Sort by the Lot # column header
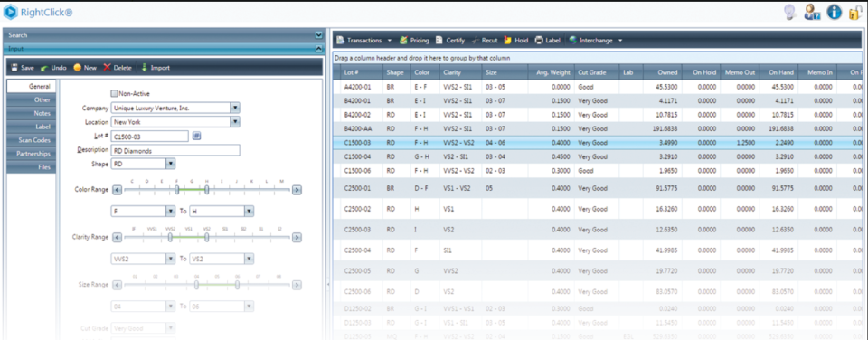This screenshot has width=868, height=340. (x=363, y=72)
